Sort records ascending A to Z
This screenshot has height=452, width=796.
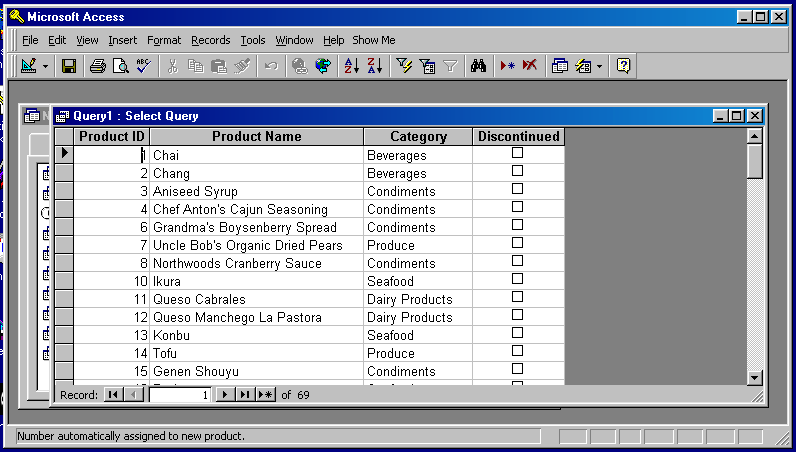[x=351, y=66]
